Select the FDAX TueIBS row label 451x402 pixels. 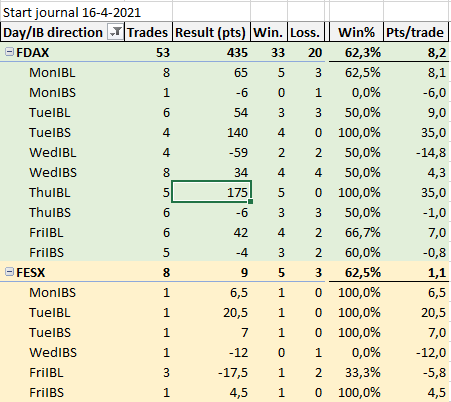(x=50, y=132)
